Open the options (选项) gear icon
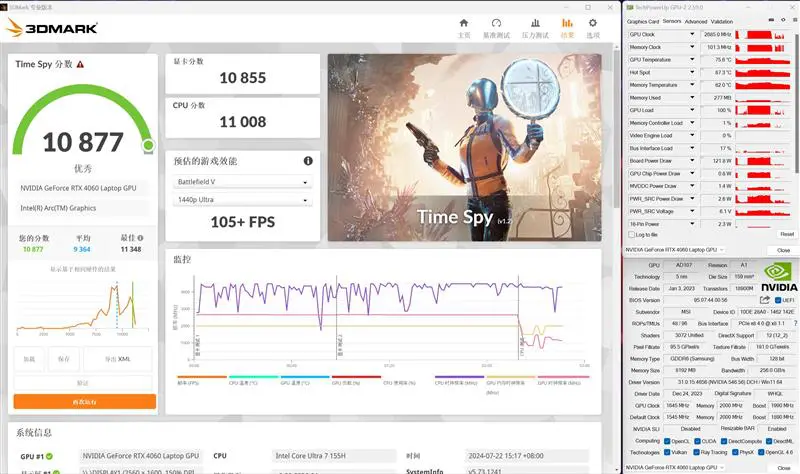800x474 pixels. coord(593,23)
